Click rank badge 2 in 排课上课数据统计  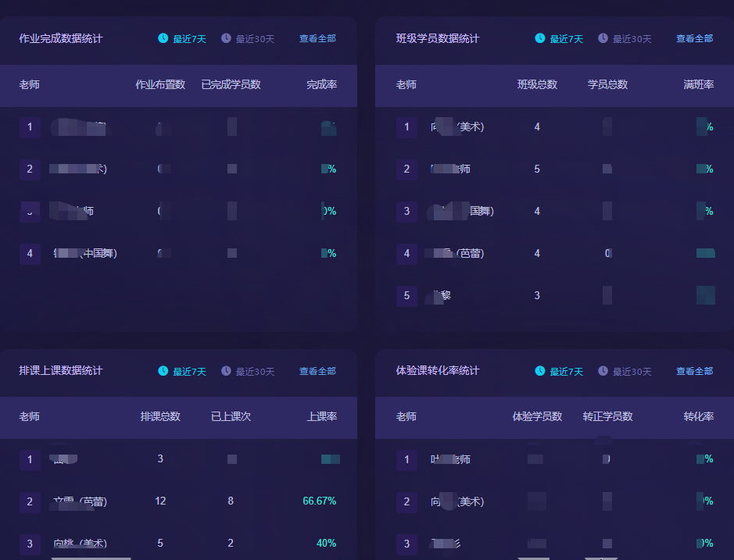click(x=30, y=502)
